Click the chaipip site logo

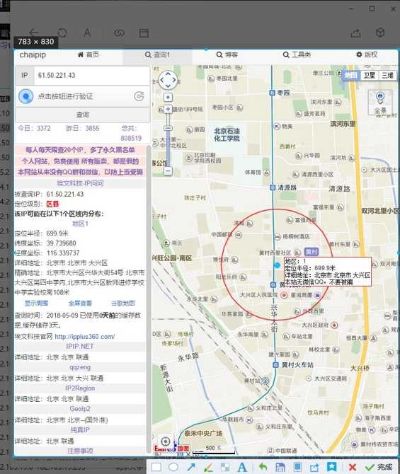pos(33,55)
